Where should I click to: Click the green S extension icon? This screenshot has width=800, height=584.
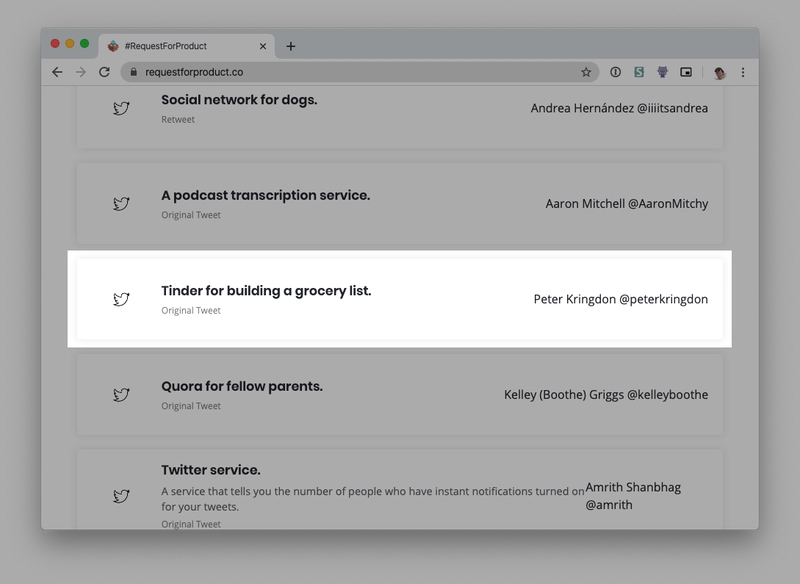tap(639, 72)
